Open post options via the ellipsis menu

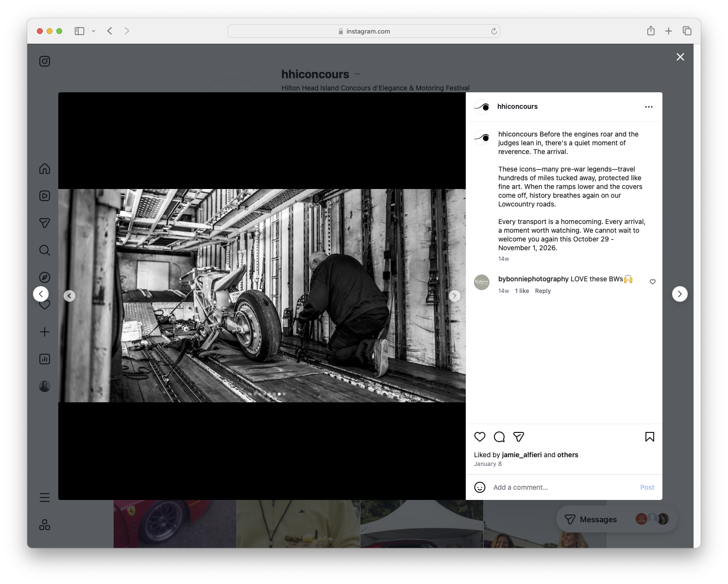[649, 106]
